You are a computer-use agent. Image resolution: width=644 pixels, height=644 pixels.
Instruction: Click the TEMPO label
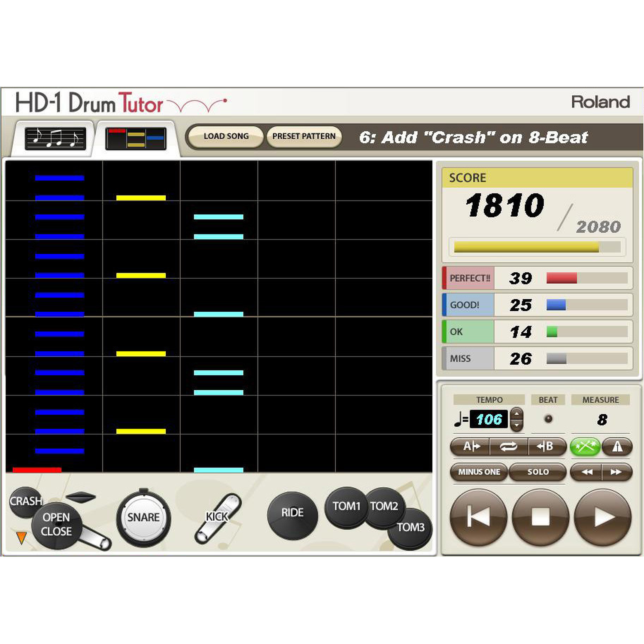click(x=489, y=400)
